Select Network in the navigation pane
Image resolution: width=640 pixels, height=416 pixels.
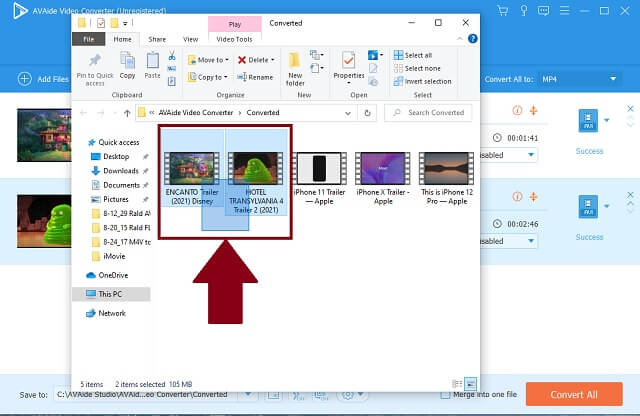(106, 313)
